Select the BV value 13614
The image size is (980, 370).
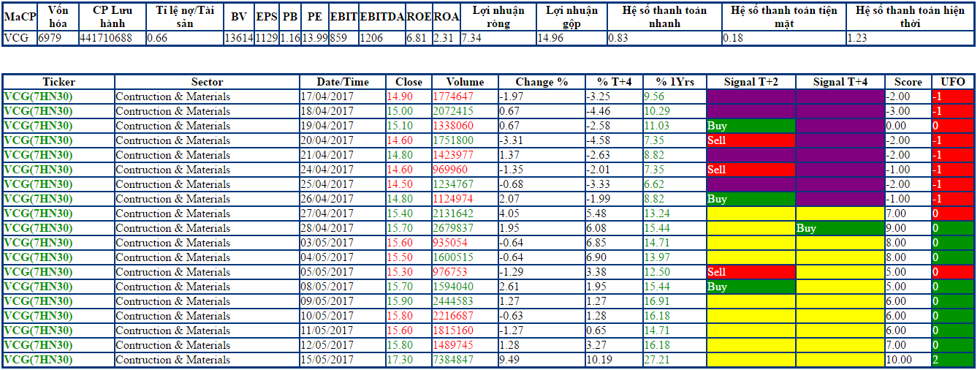click(x=239, y=38)
